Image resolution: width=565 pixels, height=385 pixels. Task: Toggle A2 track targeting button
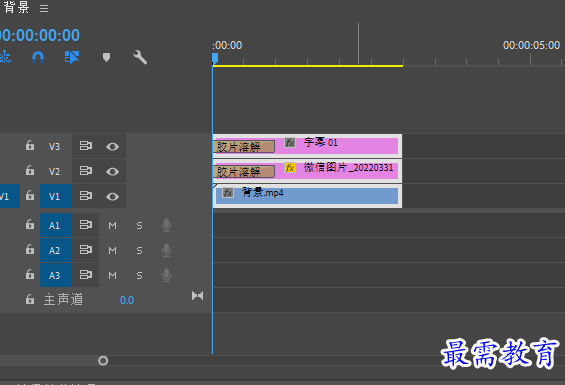(56, 250)
